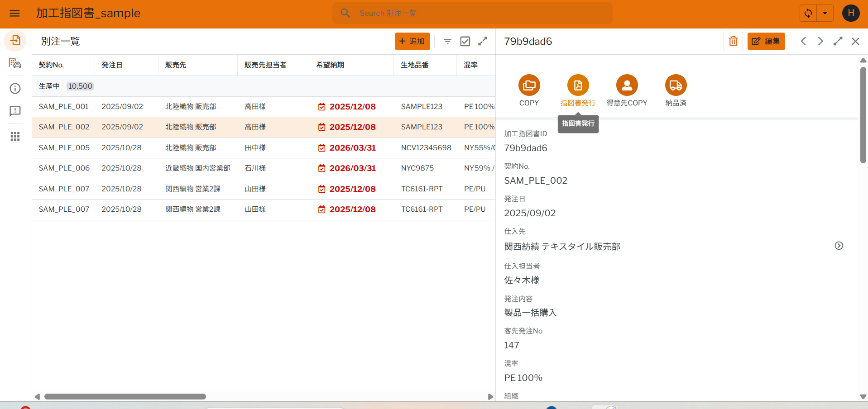Click the COPY action icon
This screenshot has width=868, height=409.
(x=529, y=85)
